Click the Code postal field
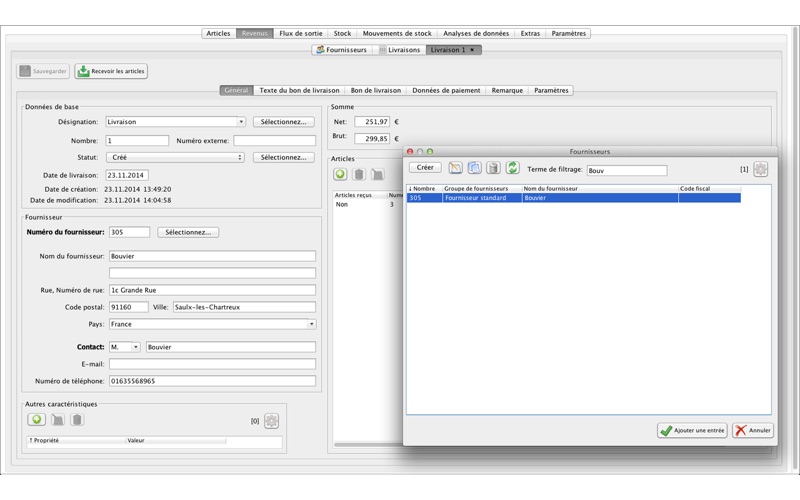Viewport: 800px width, 500px height. tap(129, 307)
